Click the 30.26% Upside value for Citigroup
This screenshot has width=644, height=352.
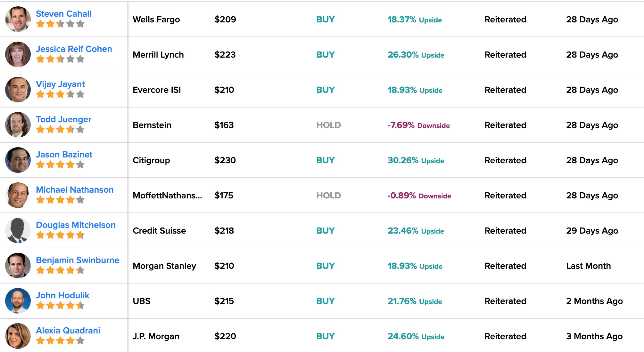click(x=416, y=160)
